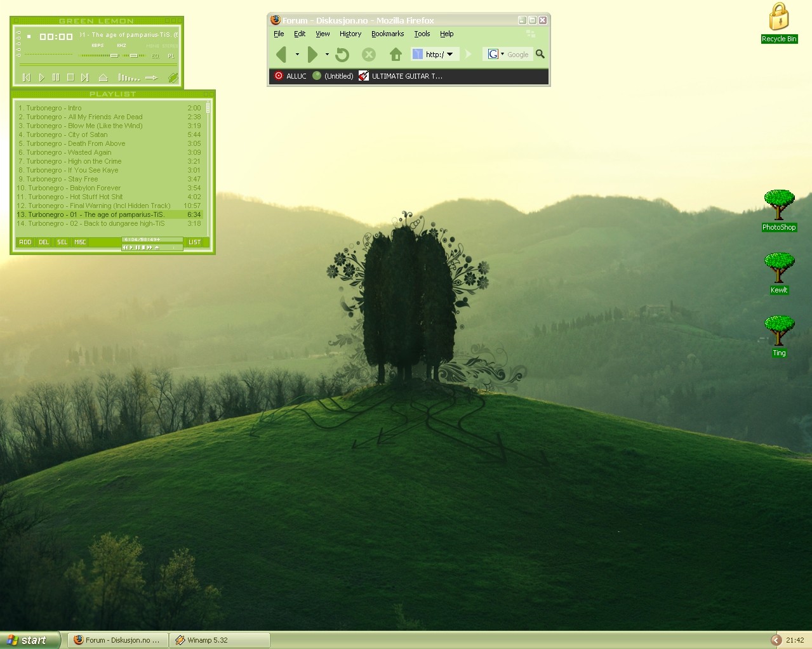Click the Firefox stop loading button
Screen dimensions: 812x649
[369, 55]
